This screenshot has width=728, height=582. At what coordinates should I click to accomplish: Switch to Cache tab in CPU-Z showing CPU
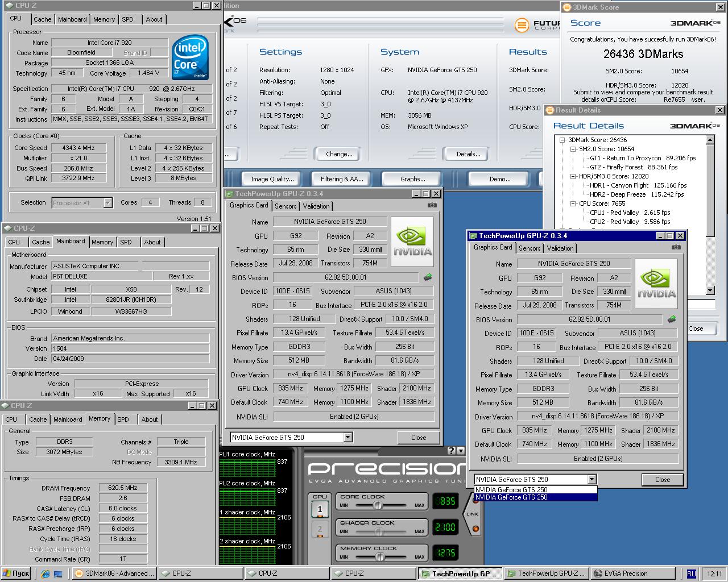coord(43,19)
